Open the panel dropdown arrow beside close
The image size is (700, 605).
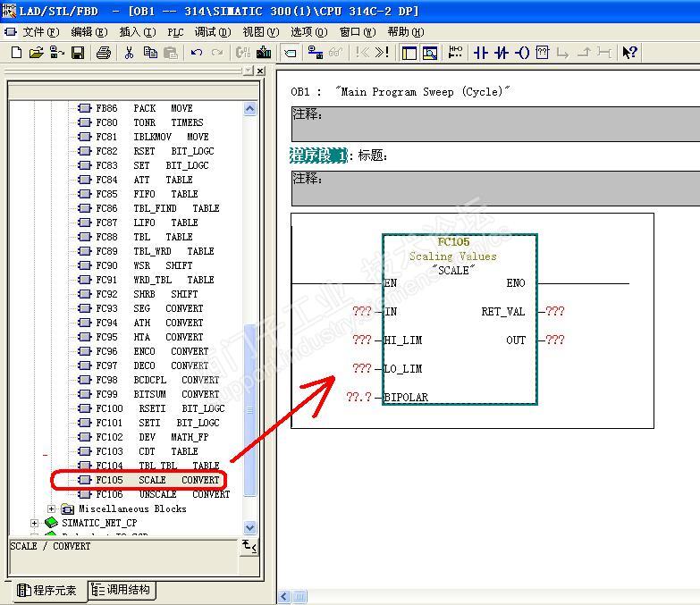click(x=249, y=71)
